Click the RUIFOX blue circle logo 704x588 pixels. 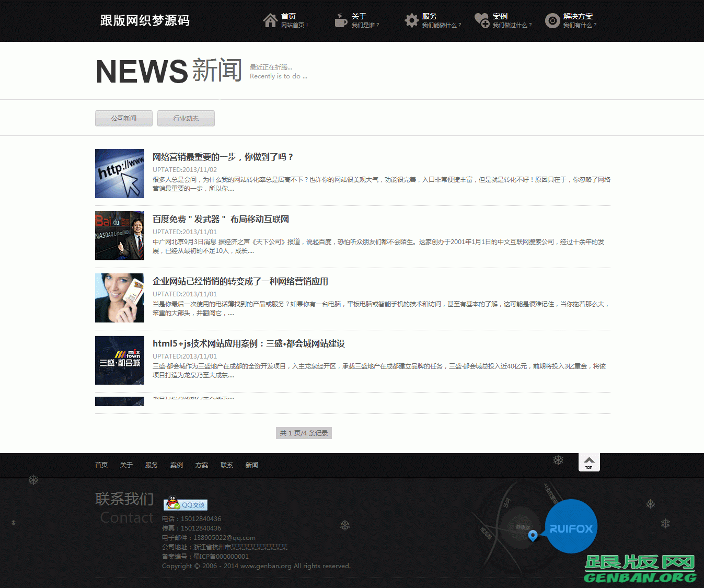tap(571, 527)
